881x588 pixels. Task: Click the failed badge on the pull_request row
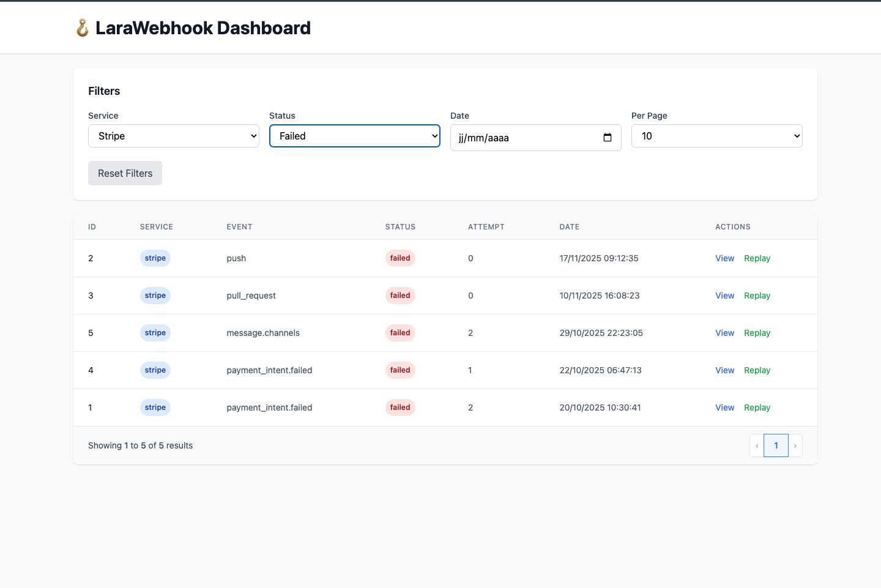[400, 295]
